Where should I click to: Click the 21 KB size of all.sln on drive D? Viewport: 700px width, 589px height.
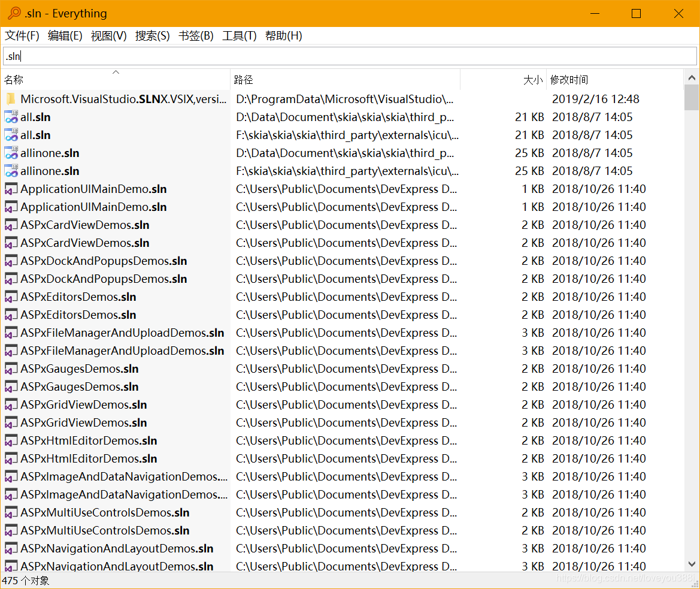tap(529, 117)
